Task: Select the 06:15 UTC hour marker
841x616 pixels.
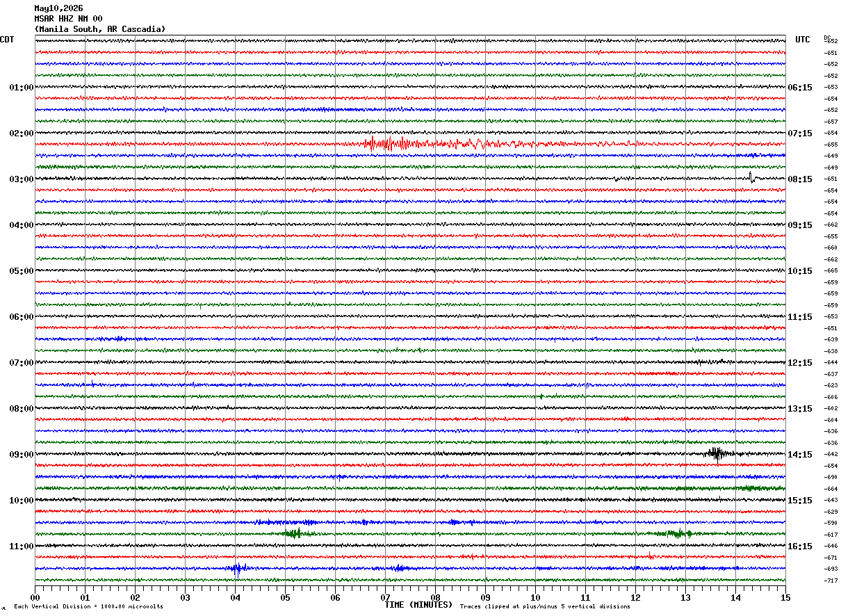Action: coord(800,88)
